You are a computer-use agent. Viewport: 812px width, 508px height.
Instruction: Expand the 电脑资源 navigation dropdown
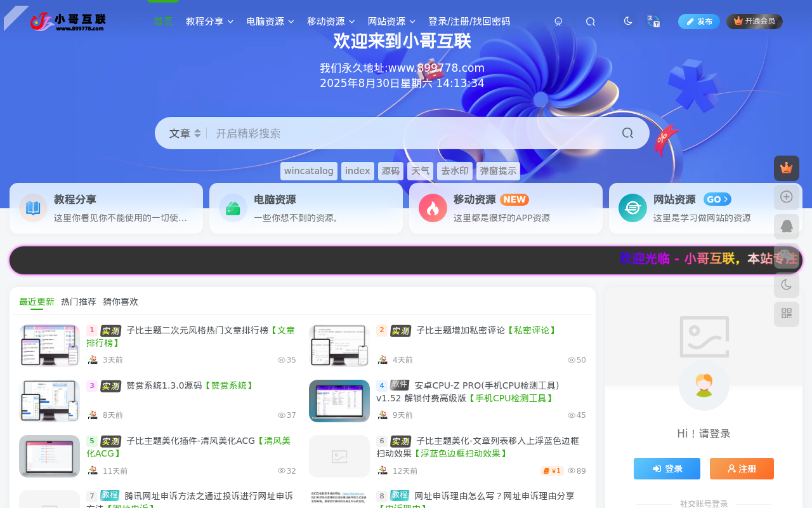click(x=270, y=22)
